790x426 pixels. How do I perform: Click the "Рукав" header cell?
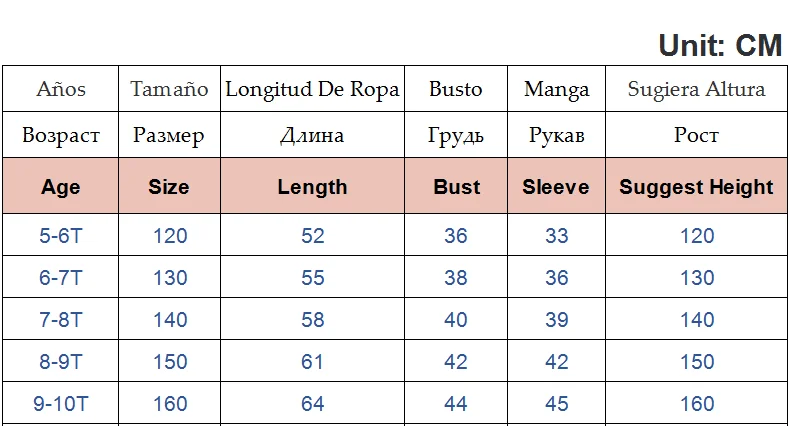(x=556, y=135)
